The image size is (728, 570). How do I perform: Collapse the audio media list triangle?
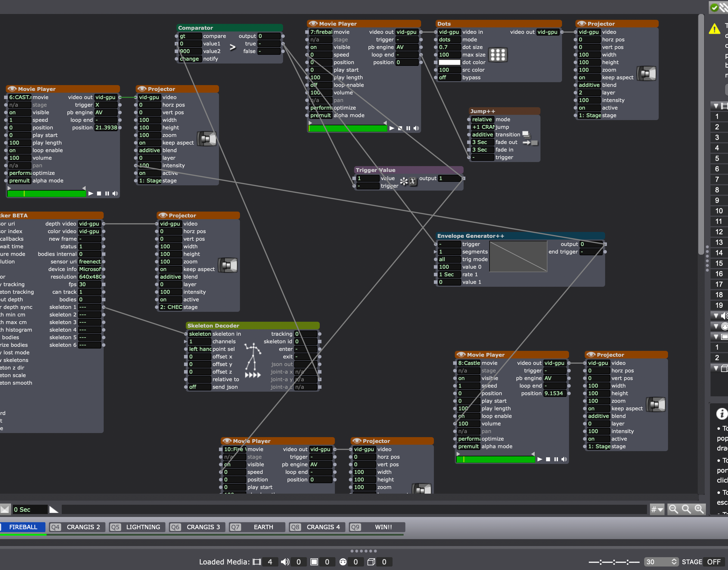[716, 315]
